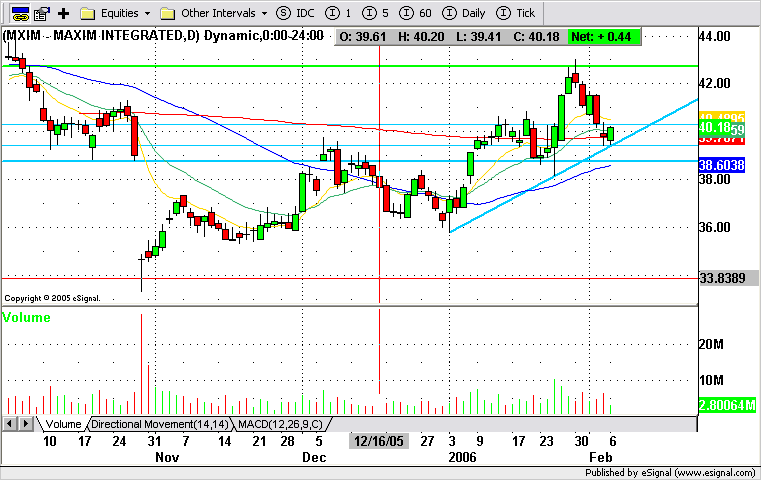Click the 20M volume axis label
The height and width of the screenshot is (480, 761).
(711, 344)
